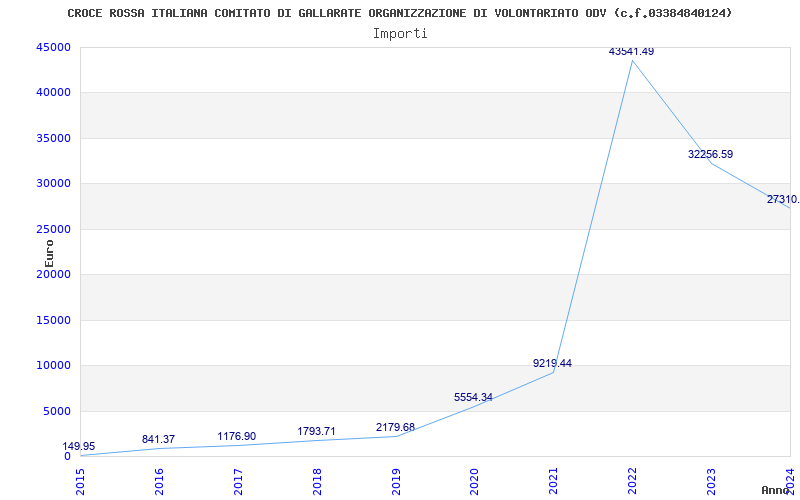Screen dimensions: 800x500
Task: Select the 32256.59 data point label
Action: (x=710, y=154)
